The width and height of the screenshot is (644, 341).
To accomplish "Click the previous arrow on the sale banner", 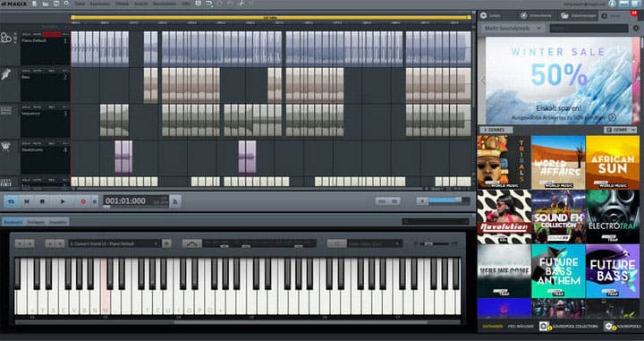I will [x=483, y=81].
